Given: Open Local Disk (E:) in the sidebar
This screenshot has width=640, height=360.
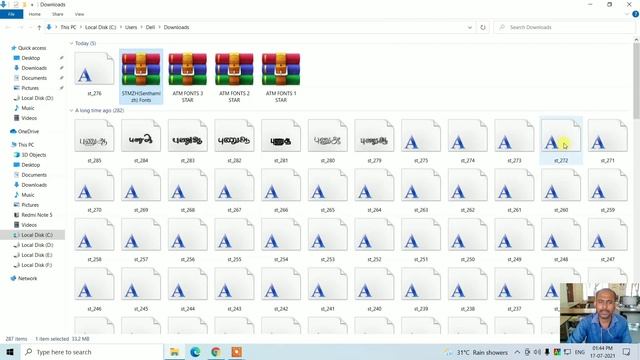Looking at the screenshot, I should 36,255.
